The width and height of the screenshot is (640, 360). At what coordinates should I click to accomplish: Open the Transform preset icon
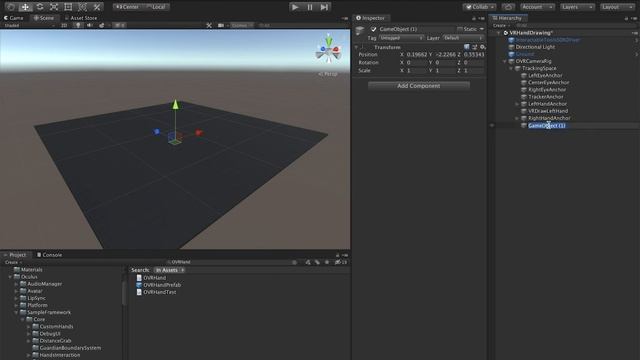coord(474,47)
